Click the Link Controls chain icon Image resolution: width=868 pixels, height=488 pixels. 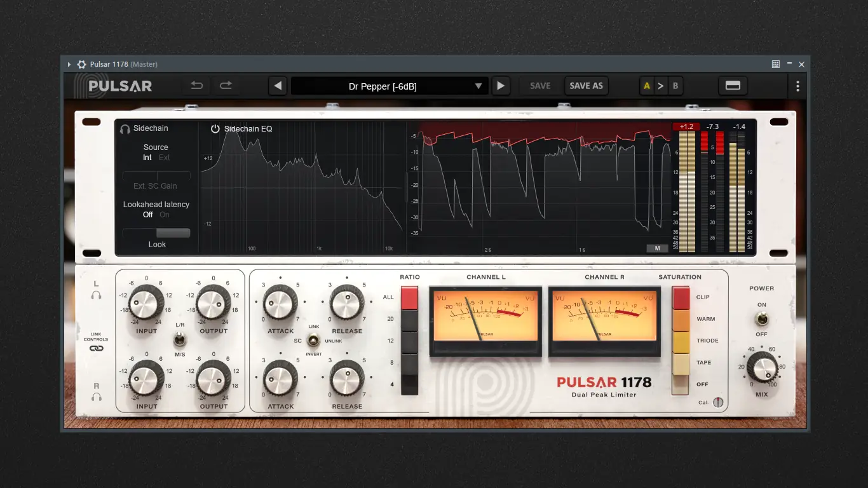click(x=95, y=348)
